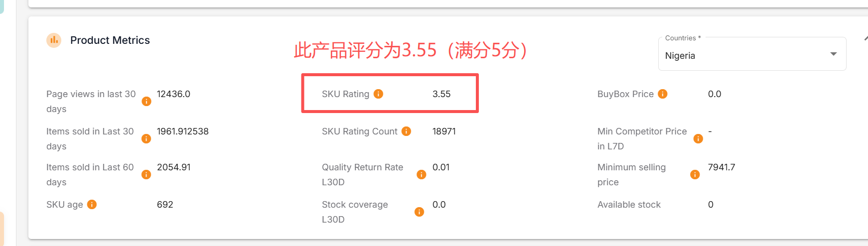This screenshot has width=868, height=246.
Task: Click the Stock coverage L30D info icon
Action: [420, 212]
